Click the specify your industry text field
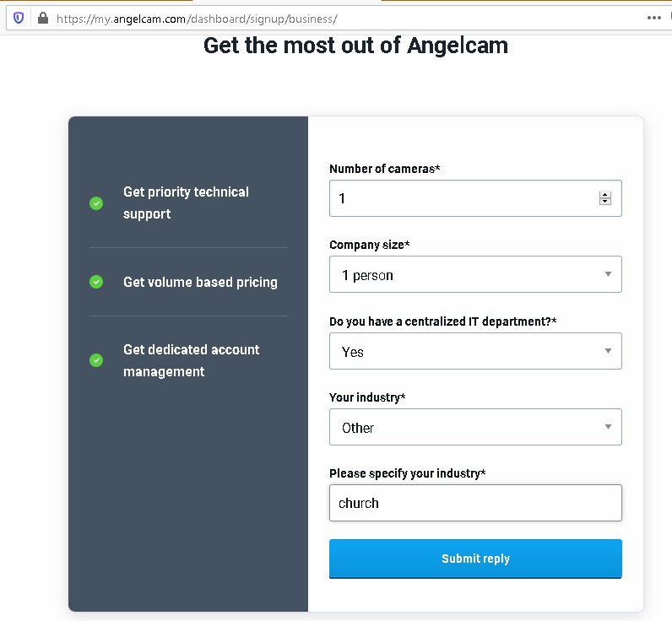This screenshot has width=672, height=621. (x=475, y=503)
